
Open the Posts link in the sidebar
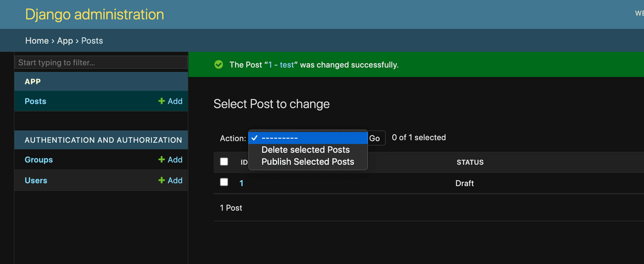[x=35, y=101]
